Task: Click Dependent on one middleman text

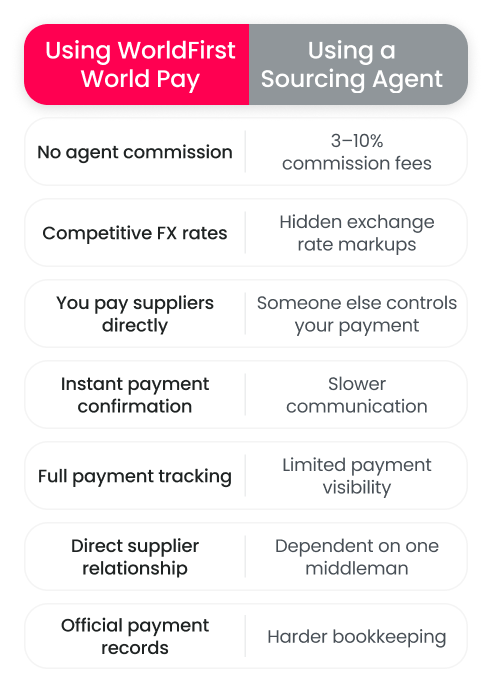Action: [x=357, y=557]
